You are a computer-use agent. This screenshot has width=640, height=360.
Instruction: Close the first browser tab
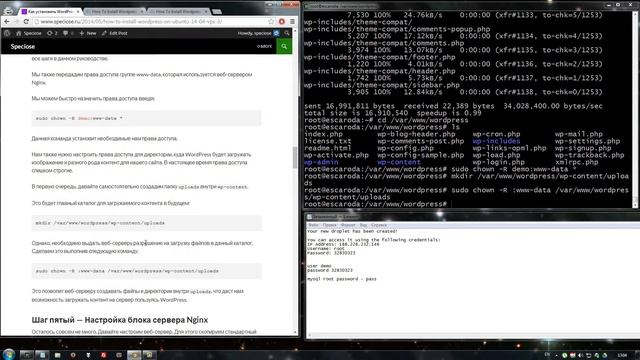pyautogui.click(x=78, y=11)
